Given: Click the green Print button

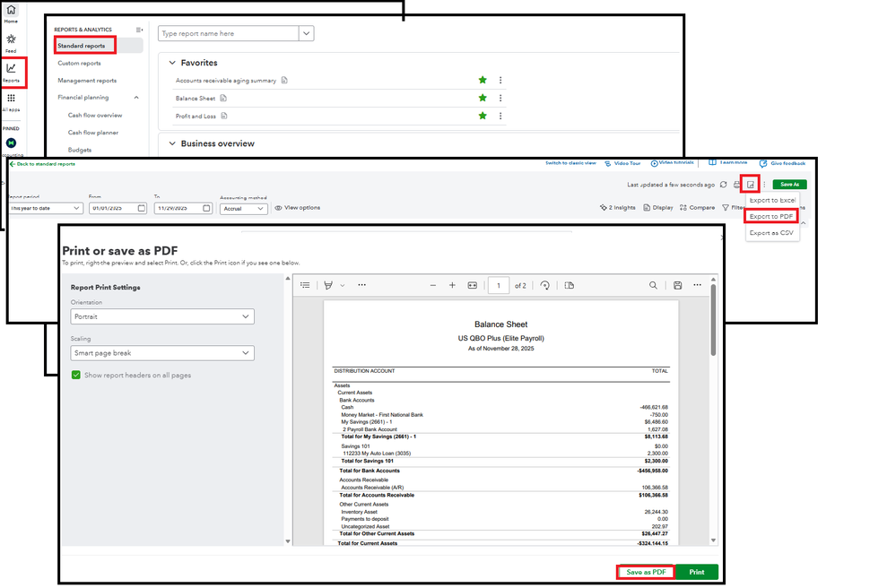Looking at the screenshot, I should point(697,572).
